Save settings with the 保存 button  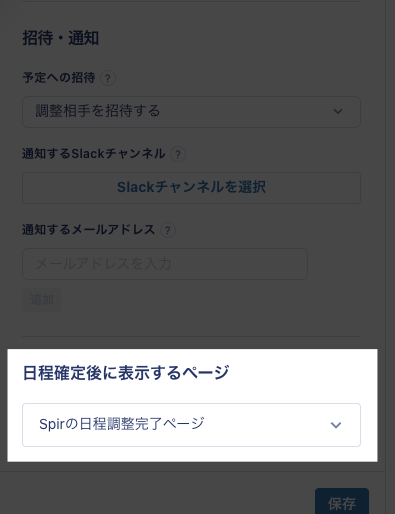(342, 502)
